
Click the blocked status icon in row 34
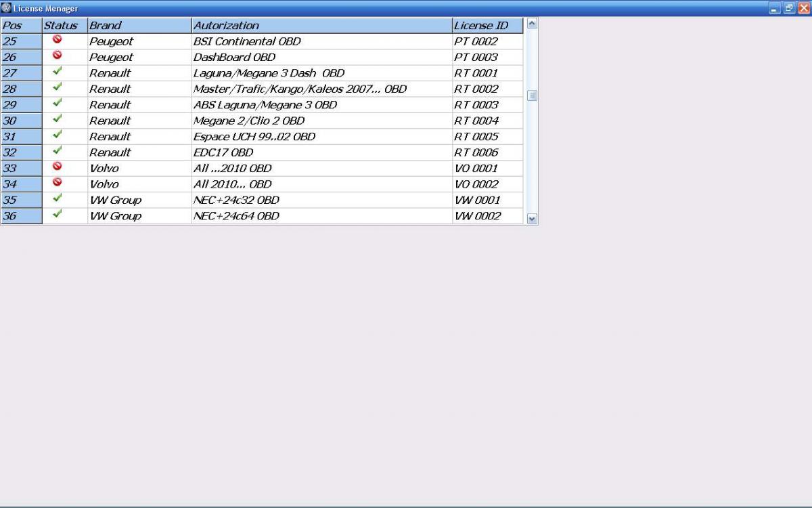tap(57, 182)
